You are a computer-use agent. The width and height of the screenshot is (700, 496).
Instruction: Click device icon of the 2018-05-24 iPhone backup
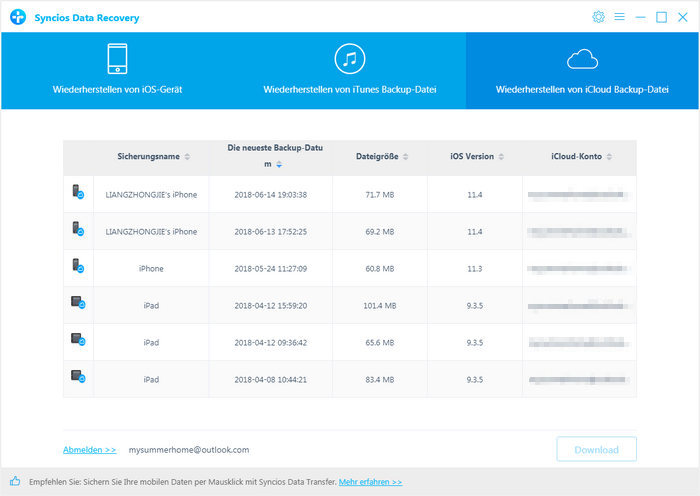pos(78,266)
